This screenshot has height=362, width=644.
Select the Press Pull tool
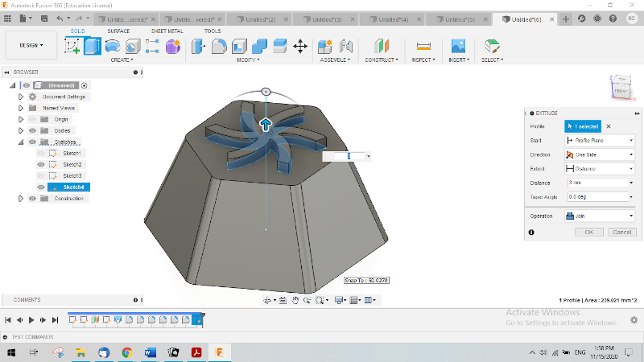[x=198, y=47]
